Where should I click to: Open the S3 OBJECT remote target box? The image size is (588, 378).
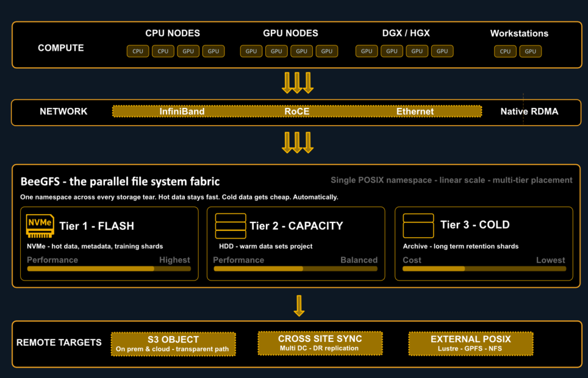point(173,344)
